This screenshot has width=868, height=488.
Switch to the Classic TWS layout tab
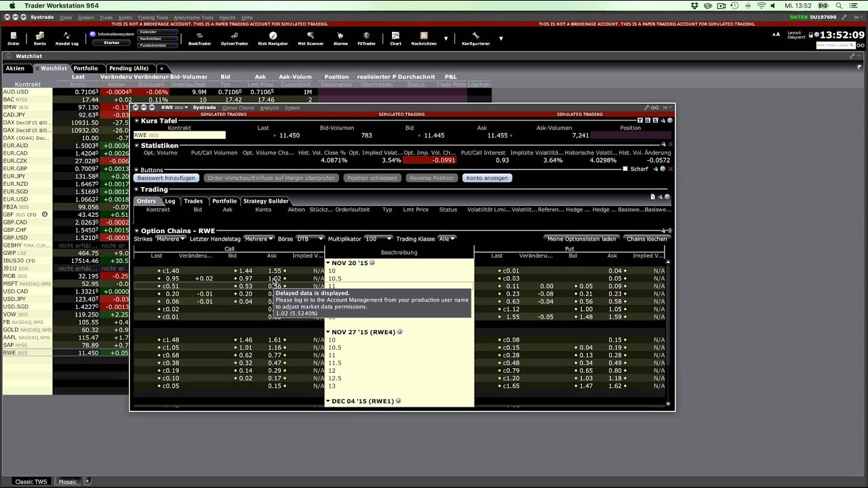coord(31,481)
